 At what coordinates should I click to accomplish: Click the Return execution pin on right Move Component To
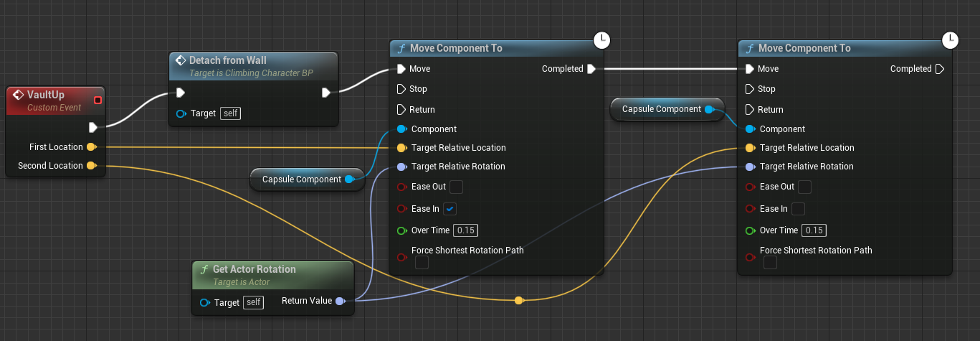pyautogui.click(x=750, y=110)
